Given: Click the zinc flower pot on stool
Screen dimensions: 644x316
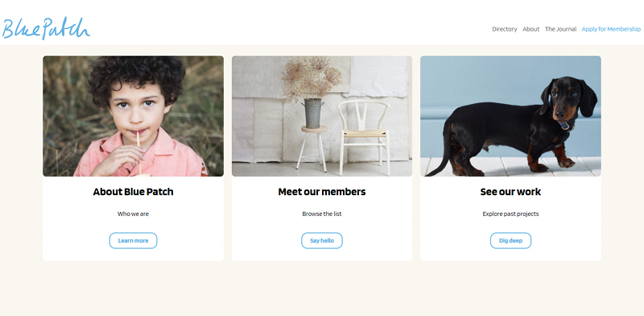Looking at the screenshot, I should [312, 113].
